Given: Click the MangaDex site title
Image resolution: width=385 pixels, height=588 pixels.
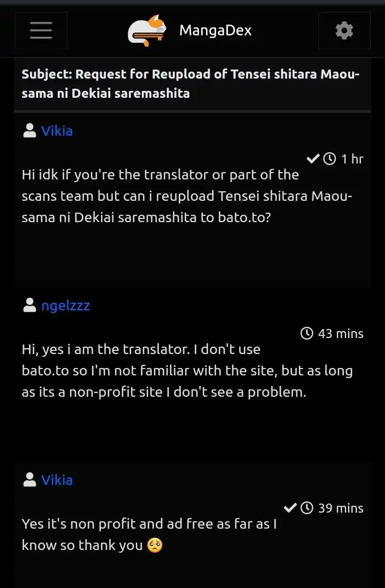Looking at the screenshot, I should pos(215,30).
